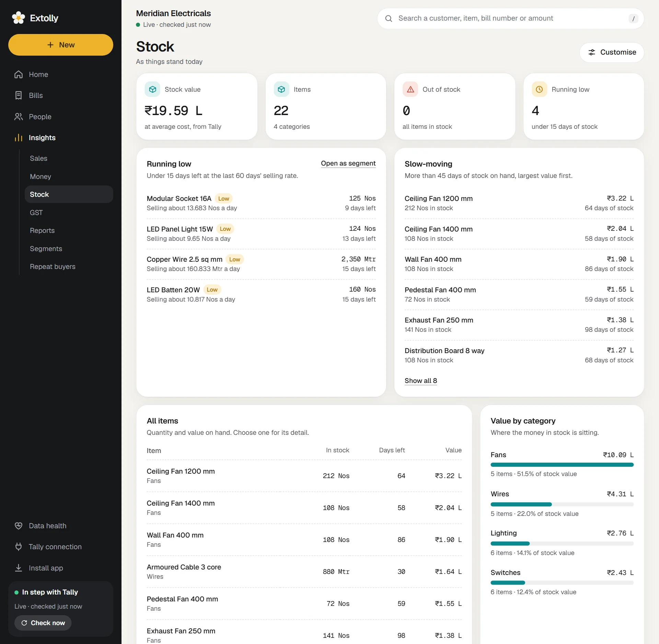Click the Extolly flower logo
Viewport: 659px width, 644px height.
pos(19,18)
